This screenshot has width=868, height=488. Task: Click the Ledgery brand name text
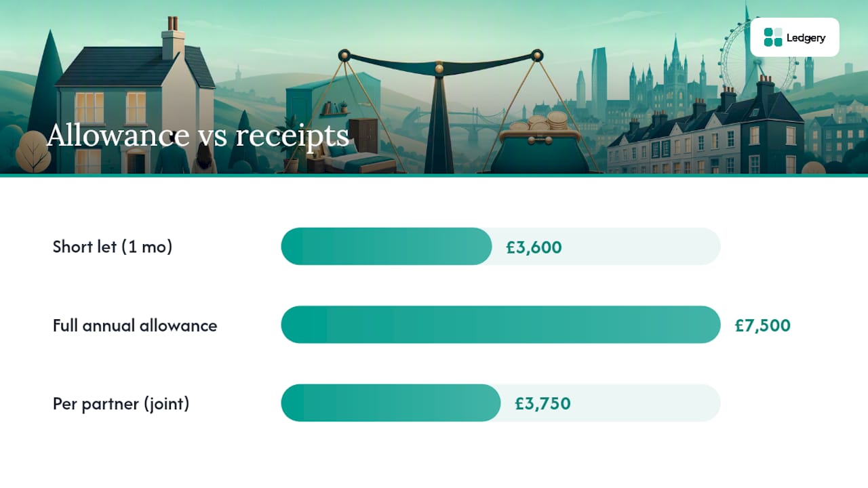click(806, 38)
